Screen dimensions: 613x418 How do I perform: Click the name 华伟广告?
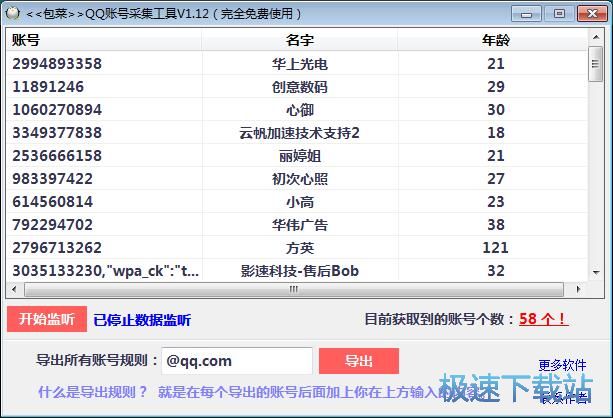coord(300,225)
